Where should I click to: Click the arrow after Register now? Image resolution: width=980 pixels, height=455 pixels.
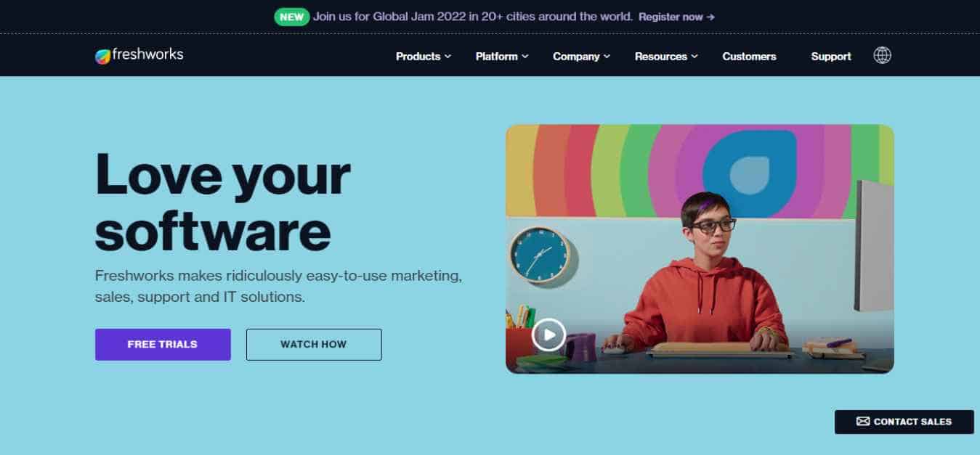click(x=710, y=17)
